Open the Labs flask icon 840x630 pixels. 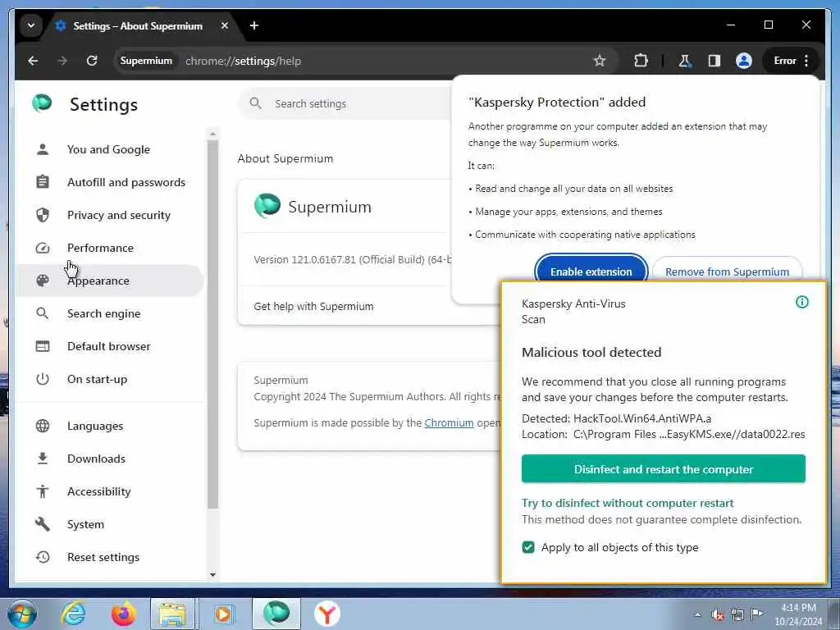pyautogui.click(x=684, y=61)
